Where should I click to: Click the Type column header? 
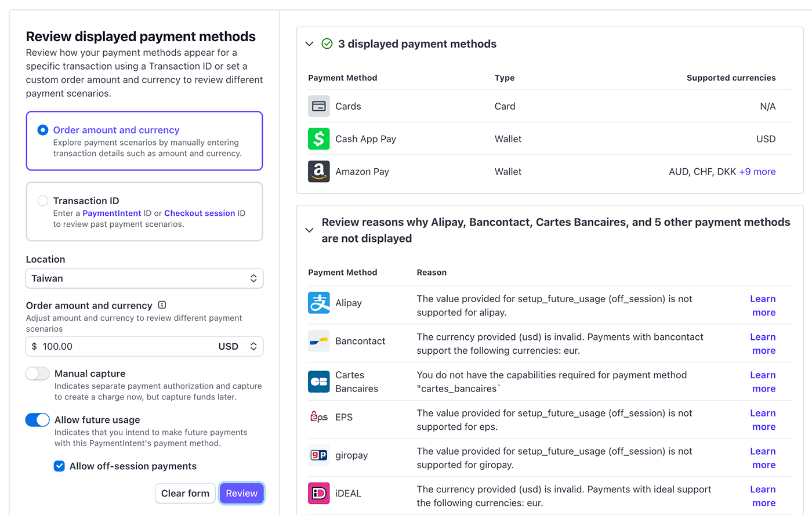click(505, 78)
